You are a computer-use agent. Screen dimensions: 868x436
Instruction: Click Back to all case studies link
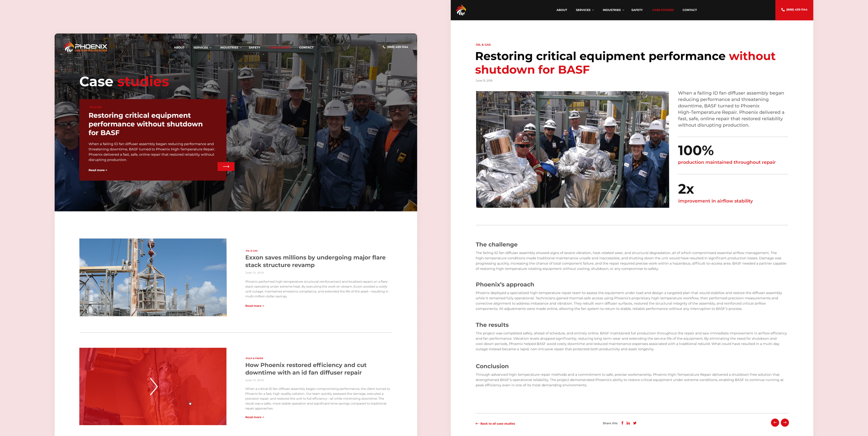(495, 424)
